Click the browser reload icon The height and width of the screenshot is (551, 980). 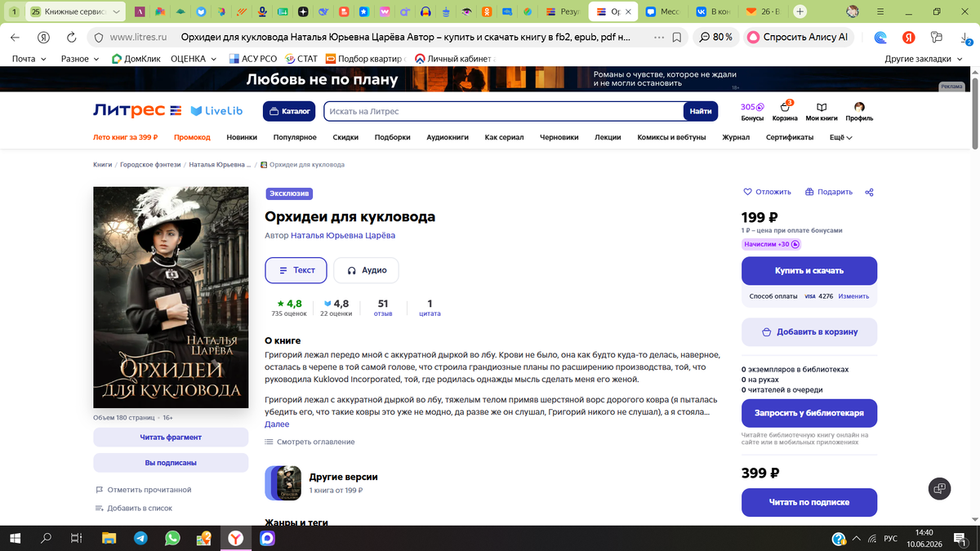pyautogui.click(x=71, y=38)
